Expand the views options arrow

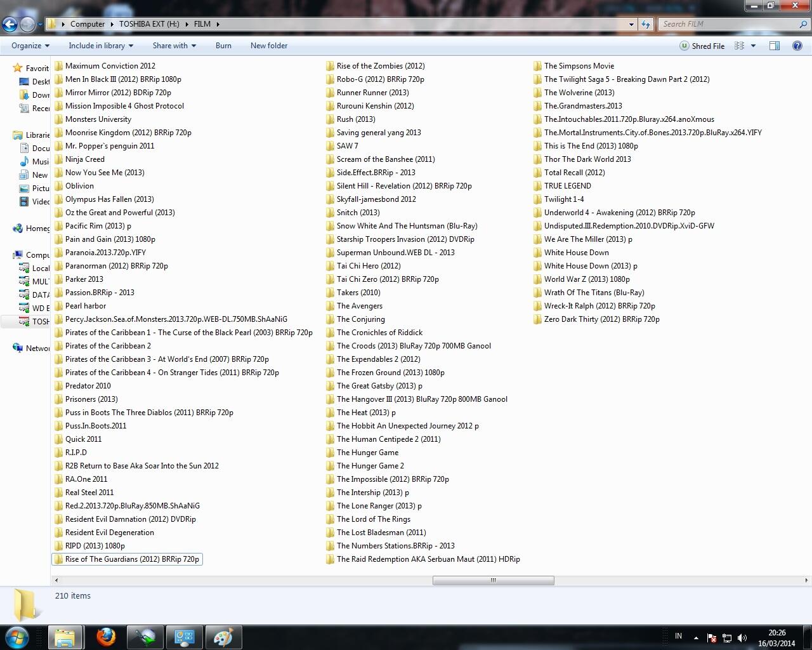coord(753,46)
